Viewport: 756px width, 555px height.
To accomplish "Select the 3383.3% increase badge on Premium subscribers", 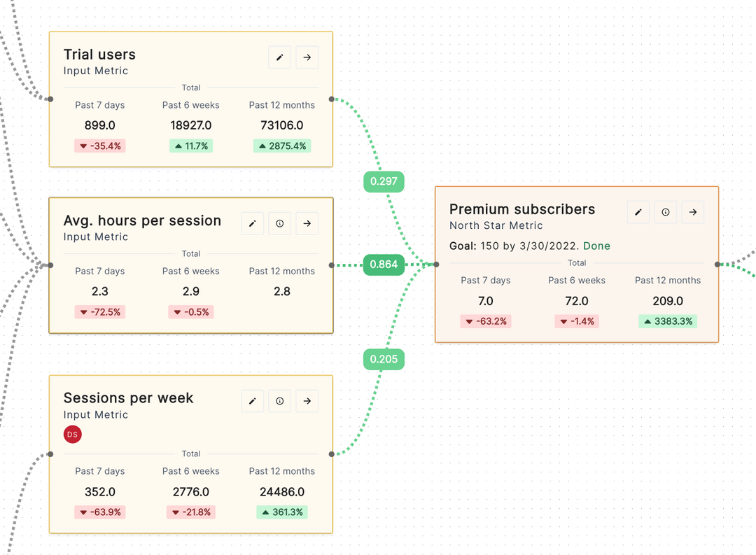I will (x=668, y=321).
